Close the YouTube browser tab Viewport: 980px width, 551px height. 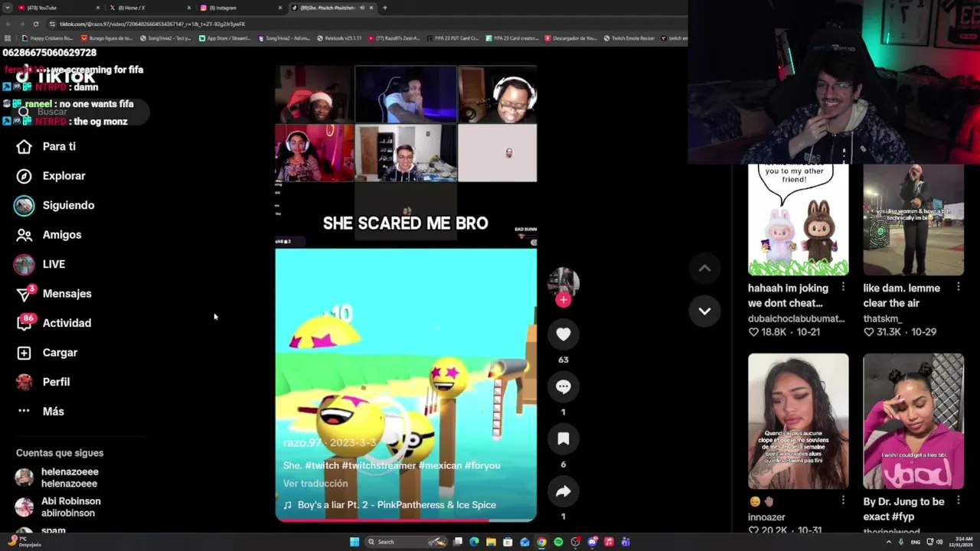(x=98, y=8)
